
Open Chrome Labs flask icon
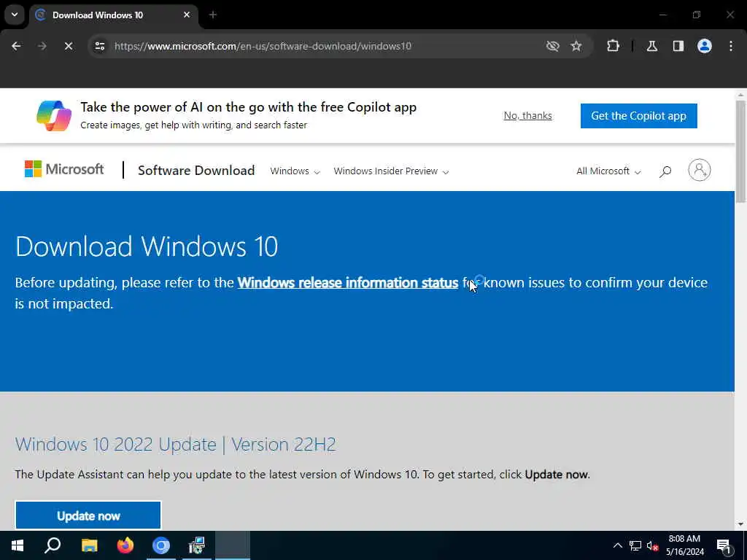[x=652, y=46]
